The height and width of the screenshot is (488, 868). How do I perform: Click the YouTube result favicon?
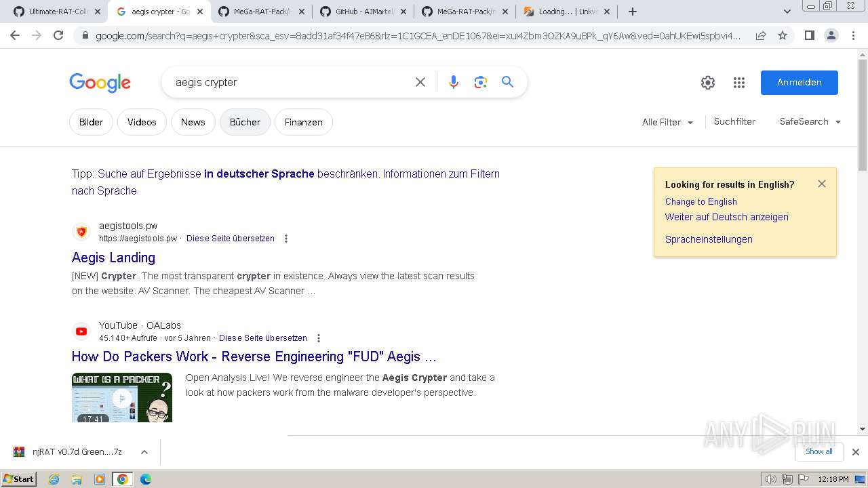[x=81, y=331]
